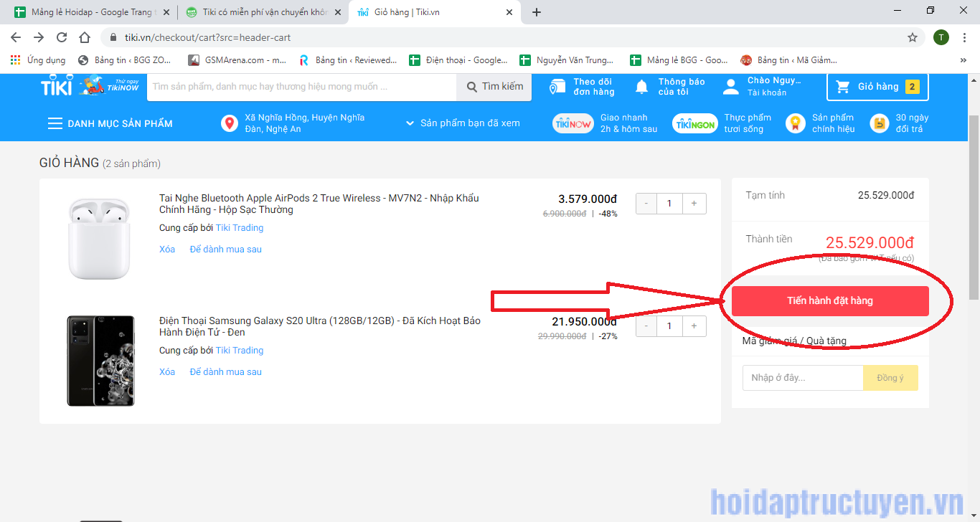Open DANH MỤC SẢN PHẨM hamburger menu
Screen dimensions: 980x522
pos(110,123)
